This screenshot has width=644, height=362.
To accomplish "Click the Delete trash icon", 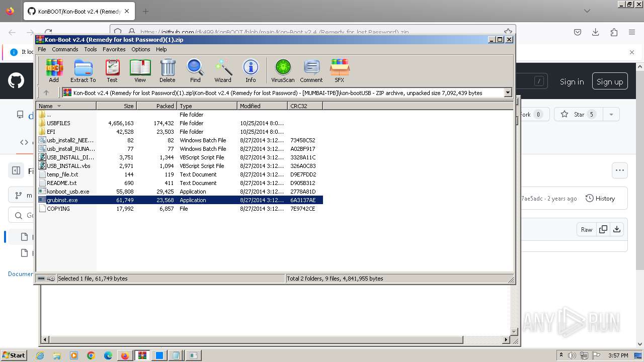I will (x=168, y=70).
